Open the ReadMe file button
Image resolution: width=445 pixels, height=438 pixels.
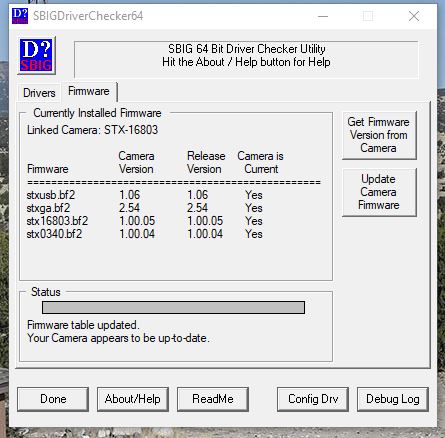(213, 399)
